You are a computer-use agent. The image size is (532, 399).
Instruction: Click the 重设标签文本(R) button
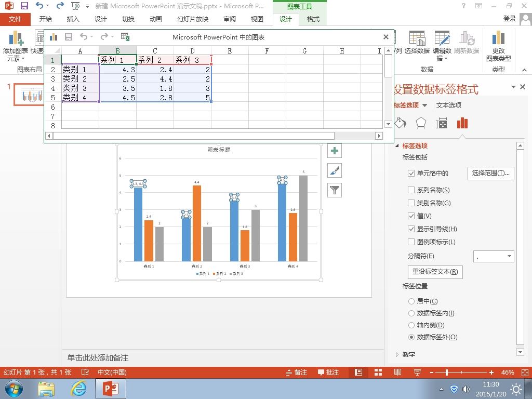[x=435, y=272]
